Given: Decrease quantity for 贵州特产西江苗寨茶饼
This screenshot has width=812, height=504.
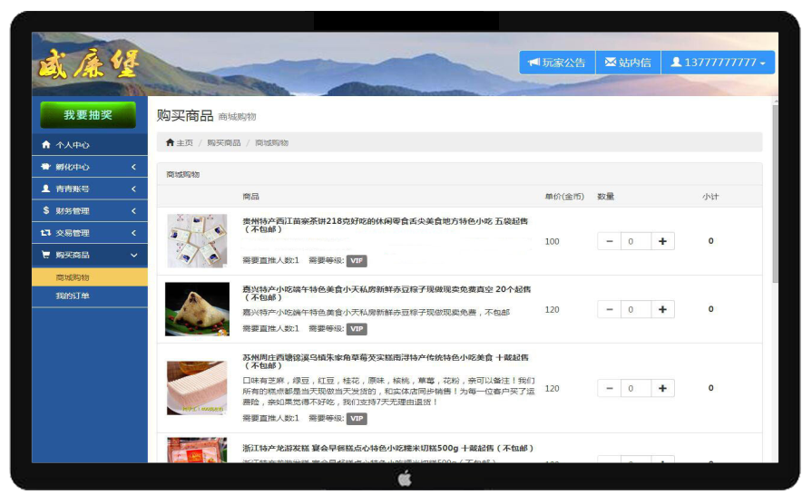Looking at the screenshot, I should tap(610, 241).
